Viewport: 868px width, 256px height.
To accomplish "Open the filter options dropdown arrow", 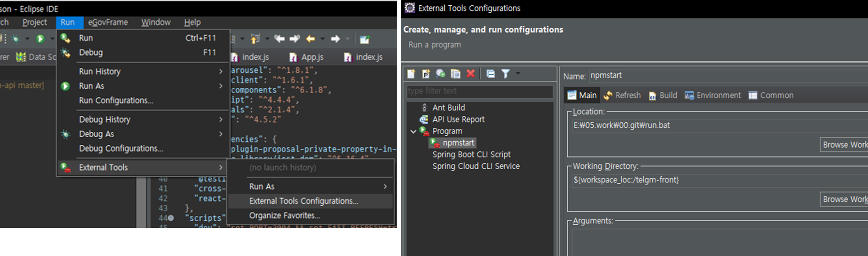I will (x=518, y=73).
